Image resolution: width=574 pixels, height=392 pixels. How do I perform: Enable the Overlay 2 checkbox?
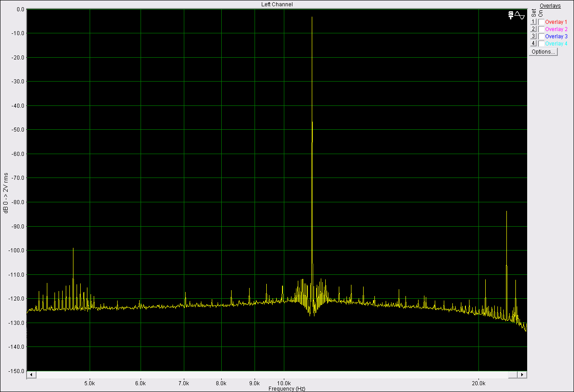click(x=541, y=29)
